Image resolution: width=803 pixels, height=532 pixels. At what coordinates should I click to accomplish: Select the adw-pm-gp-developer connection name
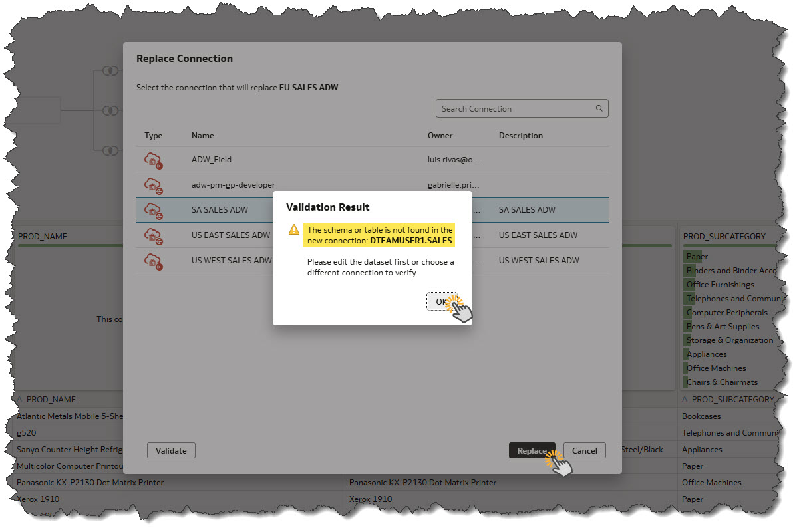(x=233, y=185)
